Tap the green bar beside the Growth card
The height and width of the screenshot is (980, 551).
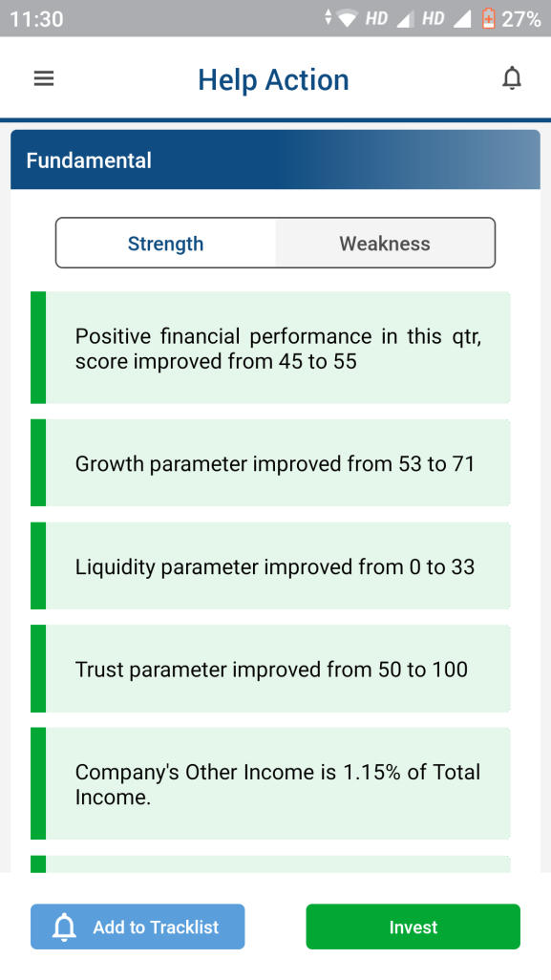37,462
